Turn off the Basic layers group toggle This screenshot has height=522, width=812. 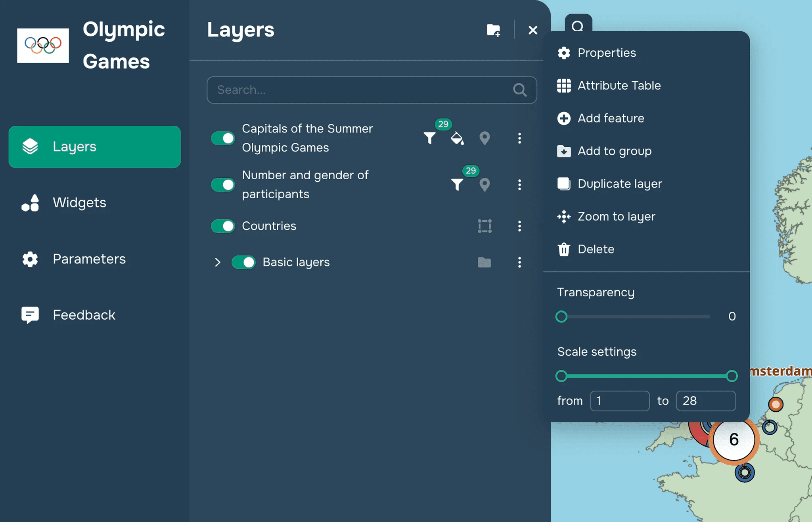(x=243, y=262)
